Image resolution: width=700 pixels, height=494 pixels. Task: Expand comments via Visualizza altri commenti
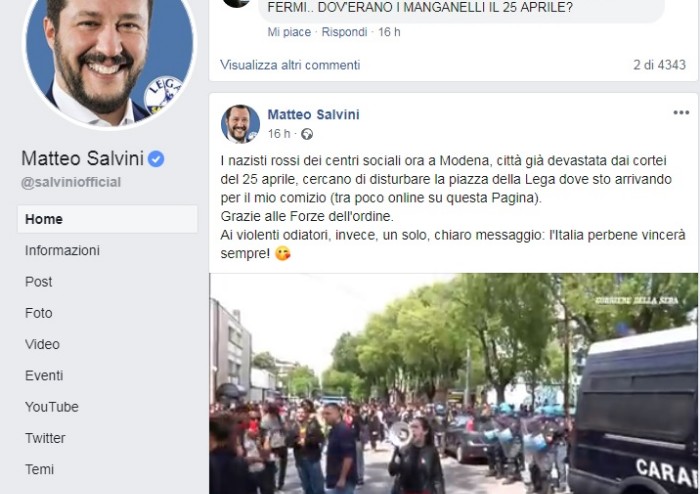pyautogui.click(x=290, y=65)
